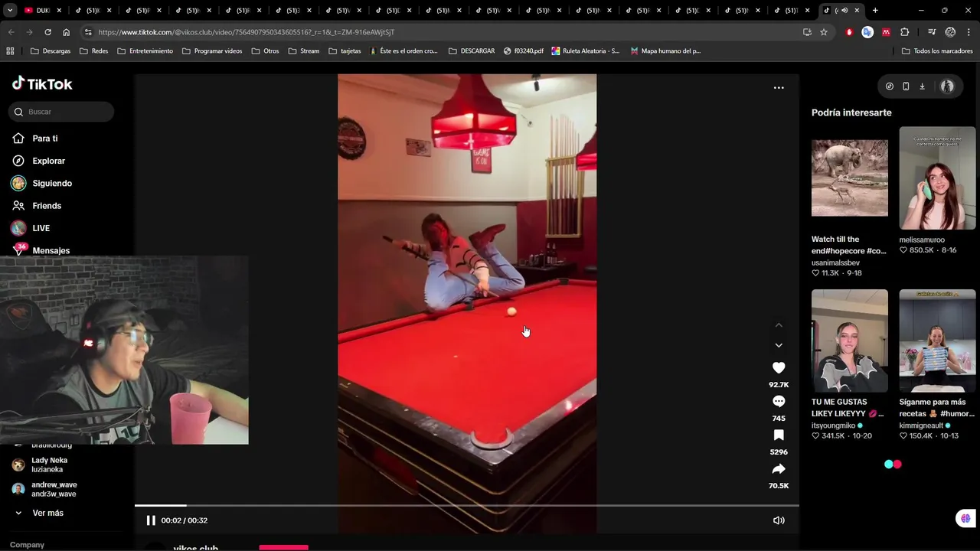Pause the video playback
Image resolution: width=980 pixels, height=551 pixels.
coord(151,520)
